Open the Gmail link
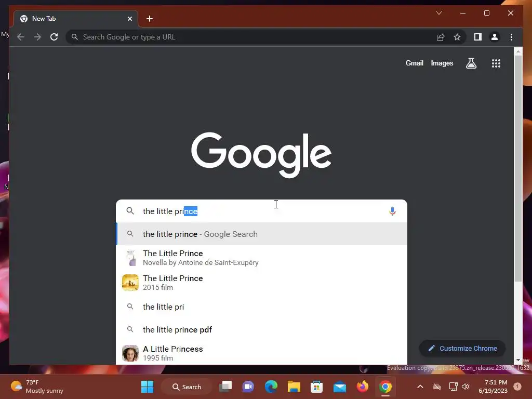 click(414, 63)
